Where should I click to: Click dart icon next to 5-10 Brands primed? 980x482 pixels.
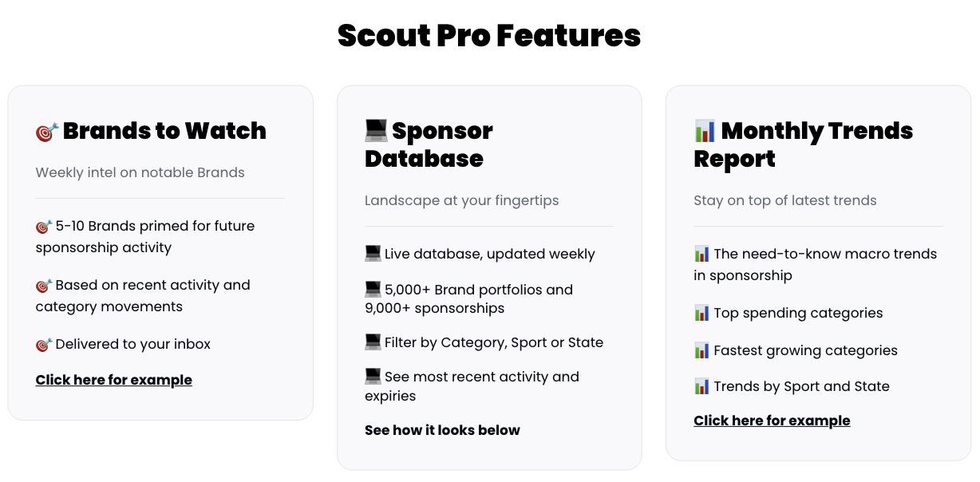tap(44, 227)
